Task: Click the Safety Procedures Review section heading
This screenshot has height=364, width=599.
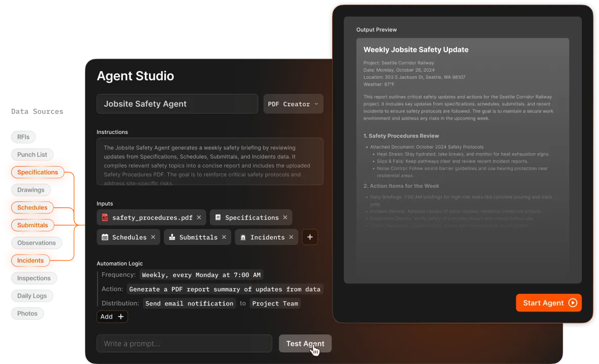Action: click(x=401, y=136)
